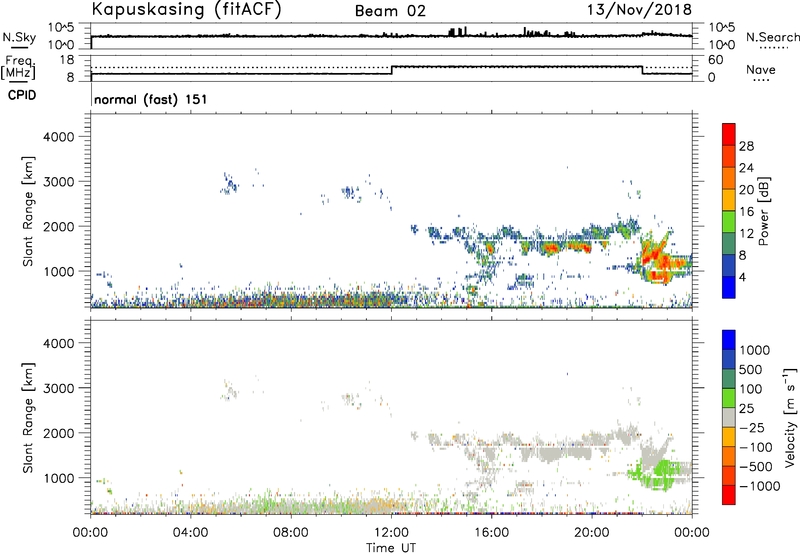Click the 'Velocity [m s-1]' colorbar label
800x554 pixels.
tap(790, 417)
